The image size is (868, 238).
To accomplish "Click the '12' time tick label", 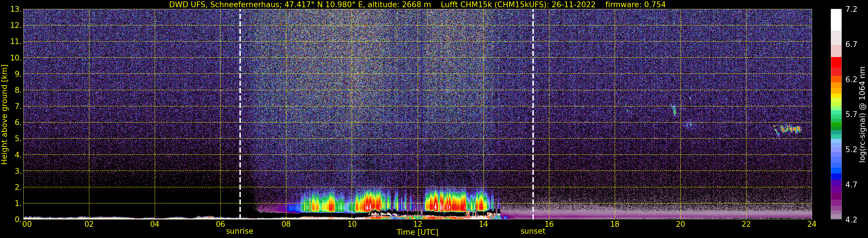I will (x=417, y=224).
